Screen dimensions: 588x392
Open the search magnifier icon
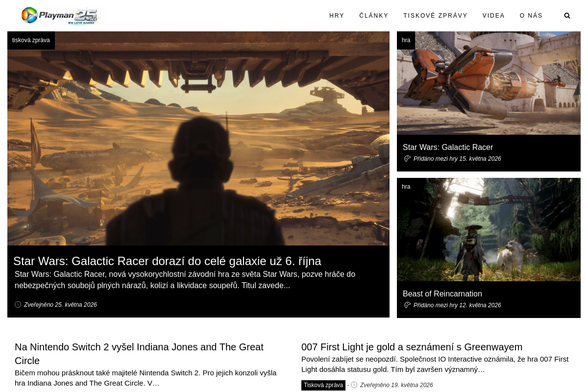[x=567, y=16]
